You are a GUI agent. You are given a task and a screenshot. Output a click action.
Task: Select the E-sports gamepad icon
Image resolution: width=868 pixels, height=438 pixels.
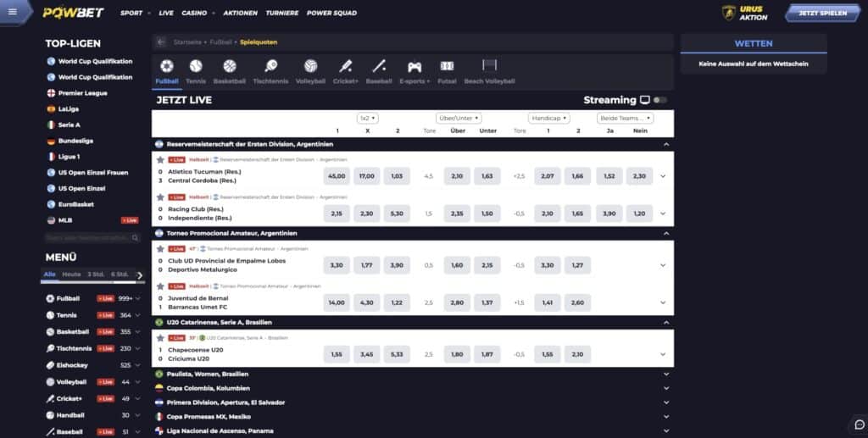coord(415,66)
